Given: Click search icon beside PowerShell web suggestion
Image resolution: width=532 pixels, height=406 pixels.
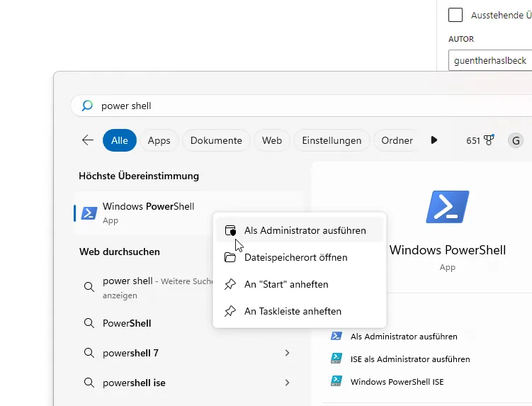Looking at the screenshot, I should point(89,323).
